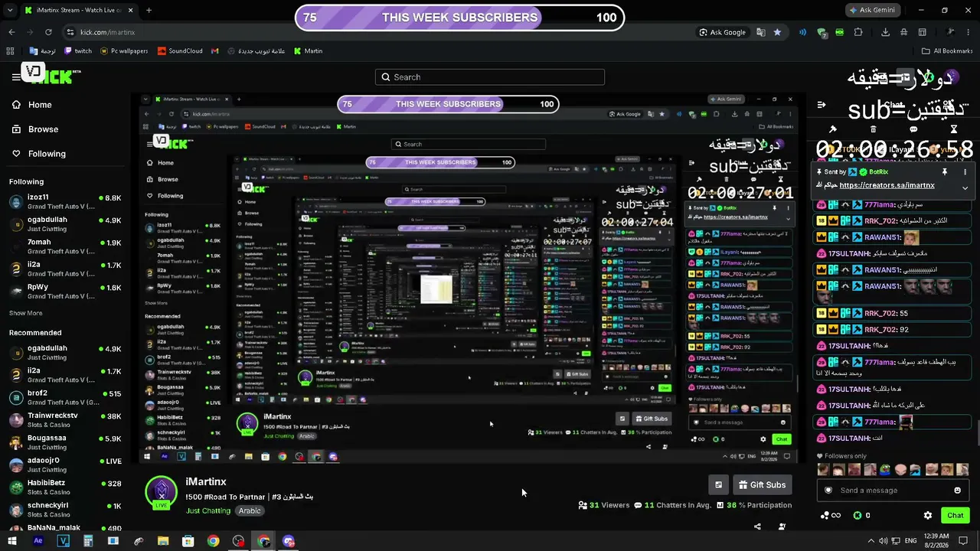The image size is (980, 551).
Task: Click the Gift Subs button
Action: point(762,484)
